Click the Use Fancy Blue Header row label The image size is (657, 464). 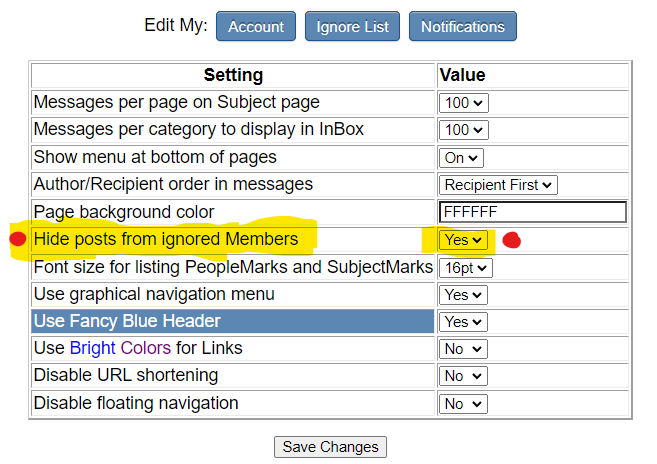pos(127,321)
